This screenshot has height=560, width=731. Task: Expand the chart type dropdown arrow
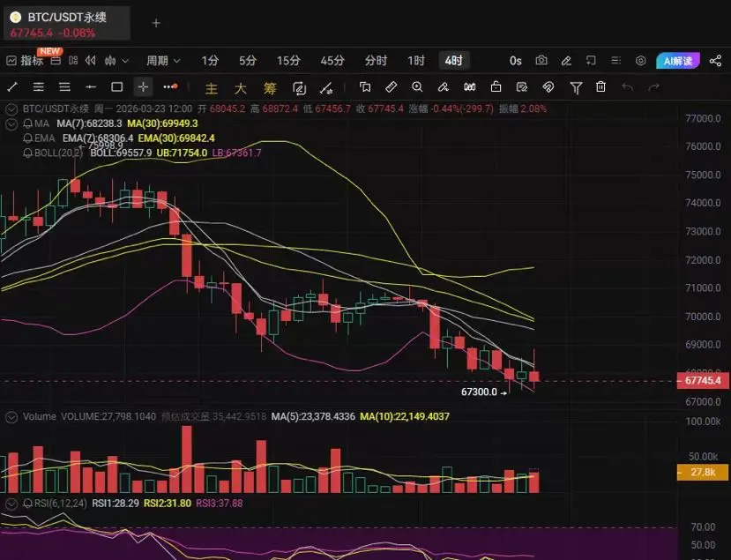tap(125, 61)
